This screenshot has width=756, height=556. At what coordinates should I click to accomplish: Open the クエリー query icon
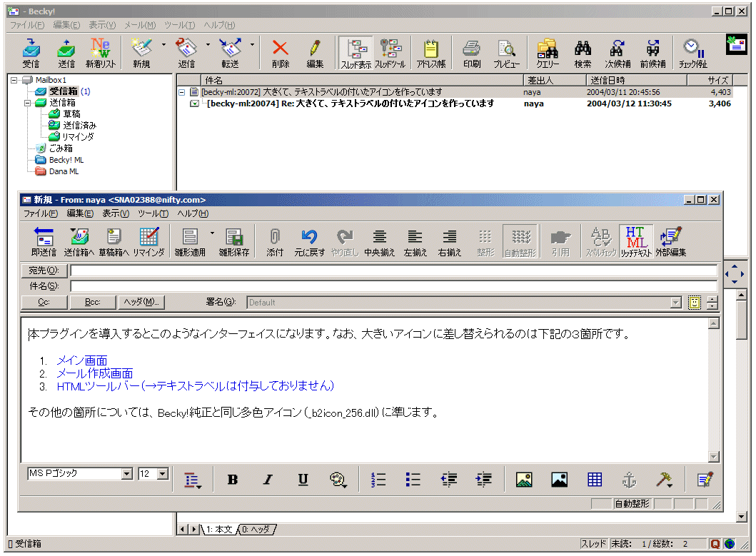coord(548,53)
